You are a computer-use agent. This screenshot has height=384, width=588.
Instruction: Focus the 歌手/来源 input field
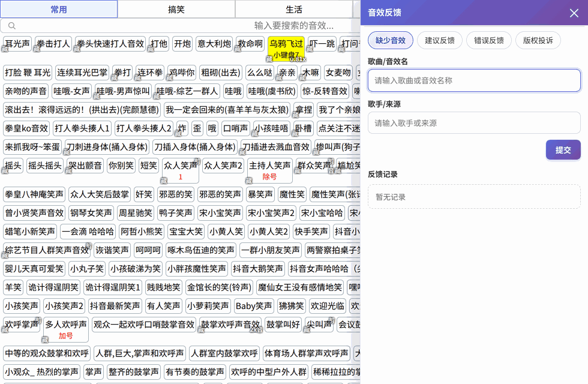pyautogui.click(x=474, y=123)
